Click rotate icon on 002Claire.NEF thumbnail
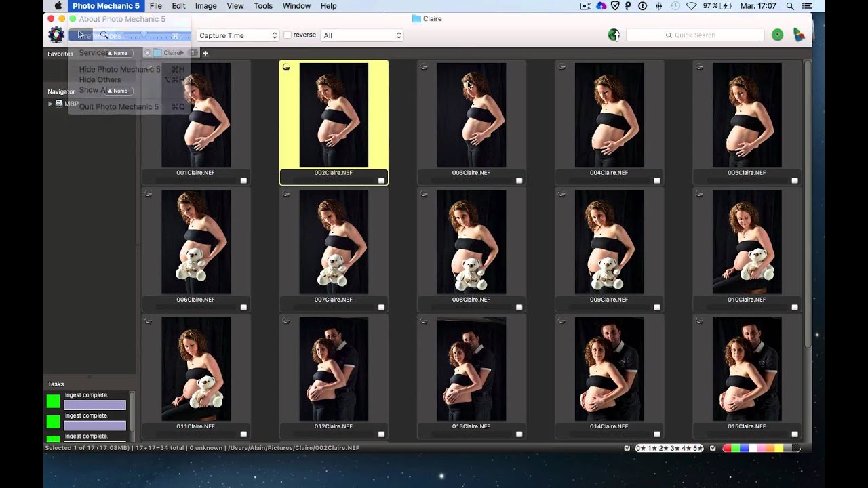This screenshot has height=488, width=868. click(x=286, y=67)
